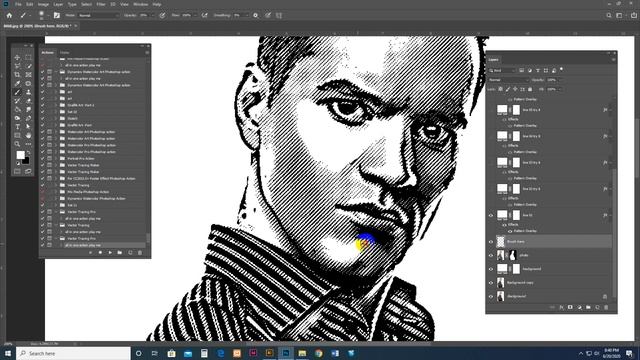
Task: Add layer style with fx icon
Action: [x=561, y=307]
